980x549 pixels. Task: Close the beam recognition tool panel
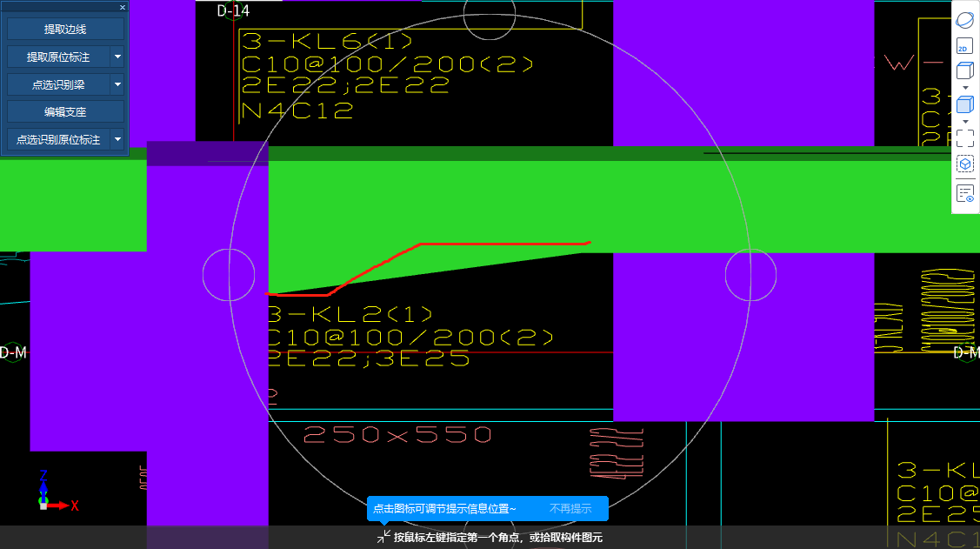click(x=123, y=8)
